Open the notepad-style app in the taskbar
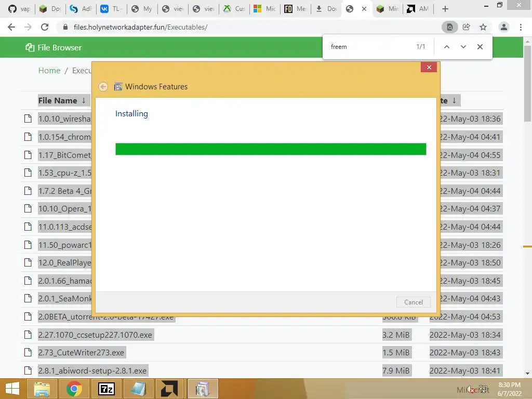The width and height of the screenshot is (532, 399). pyautogui.click(x=138, y=389)
